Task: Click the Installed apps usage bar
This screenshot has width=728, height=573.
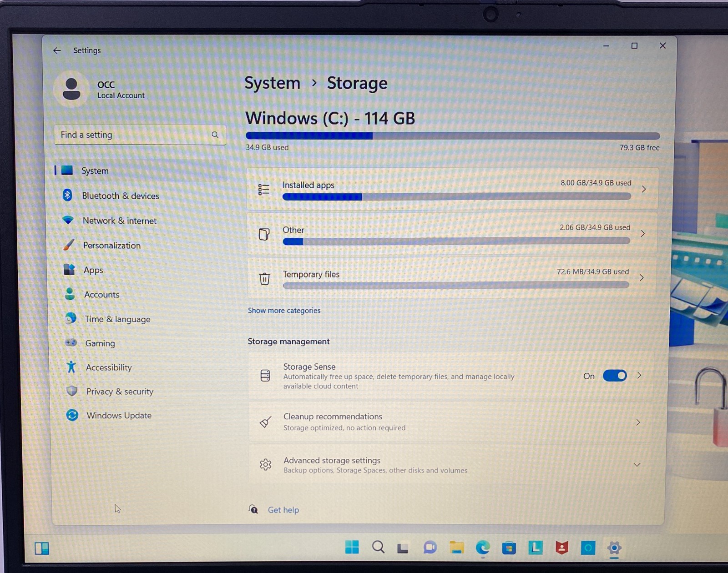Action: pyautogui.click(x=456, y=196)
